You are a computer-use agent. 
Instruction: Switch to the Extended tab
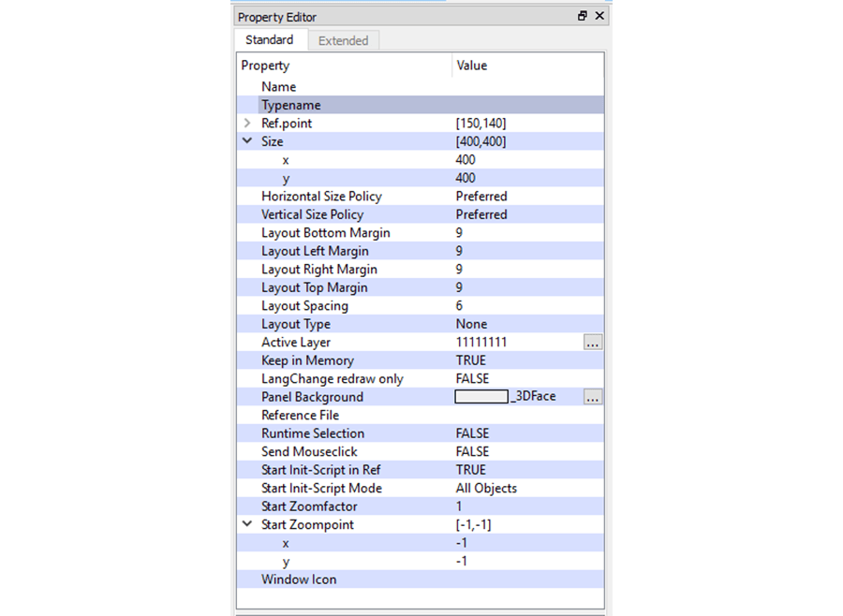(x=343, y=40)
